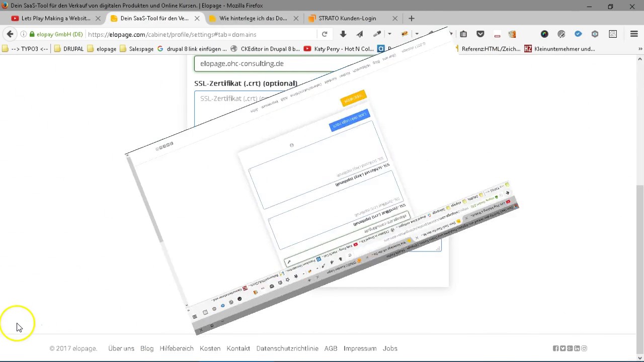The height and width of the screenshot is (362, 644).
Task: Open the colorful ring extension icon
Action: click(x=544, y=34)
